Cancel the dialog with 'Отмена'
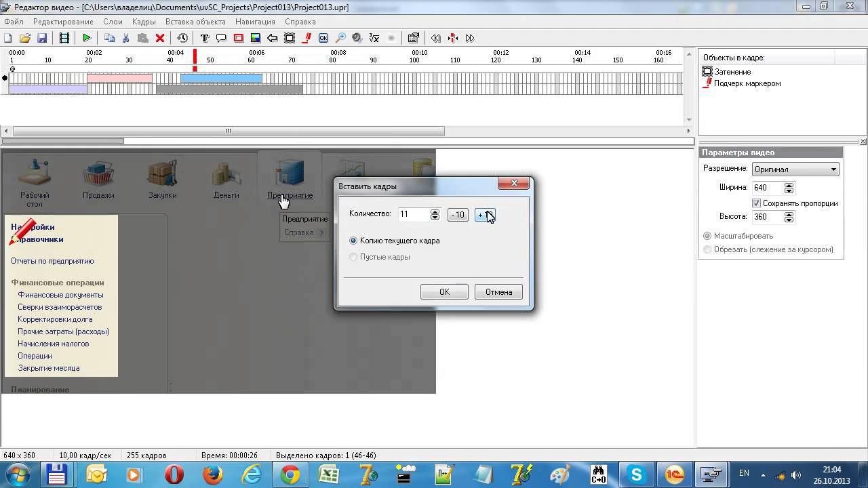 (498, 292)
